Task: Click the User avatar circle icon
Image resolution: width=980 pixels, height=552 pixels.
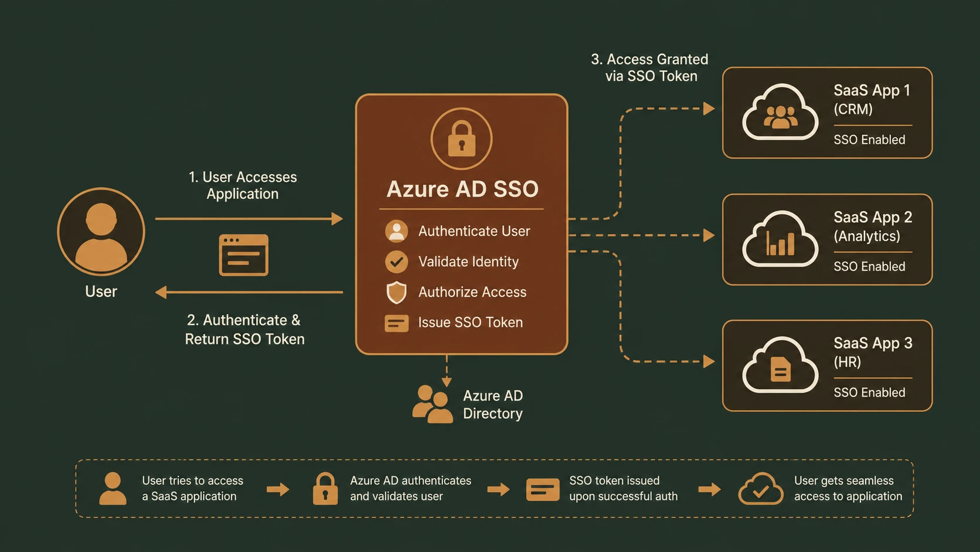Action: pyautogui.click(x=101, y=232)
